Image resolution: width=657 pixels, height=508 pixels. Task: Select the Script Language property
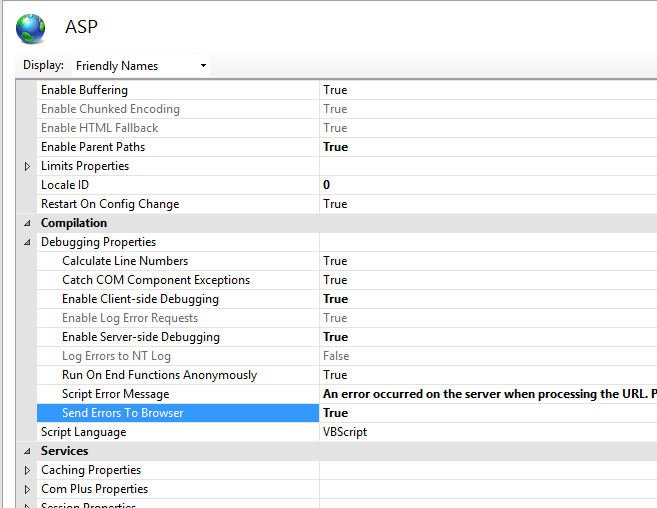point(178,432)
